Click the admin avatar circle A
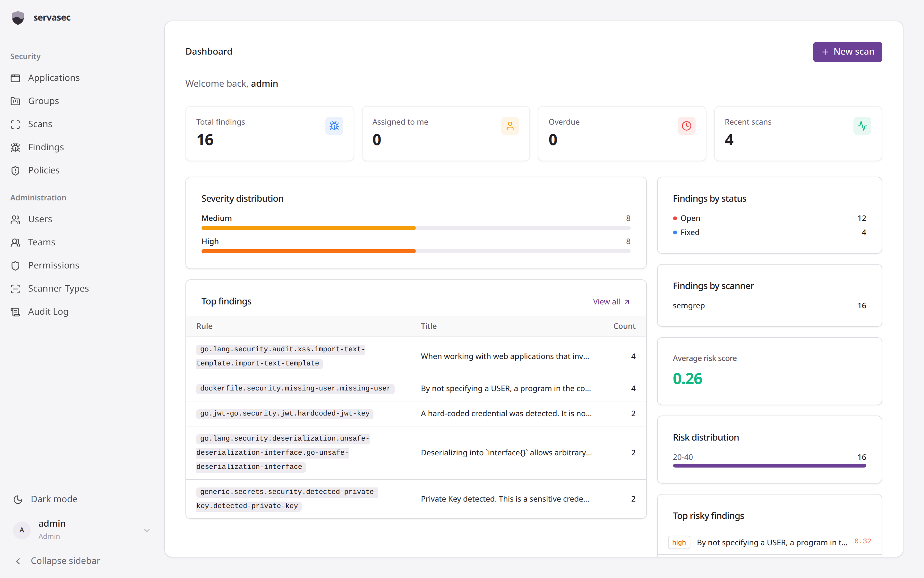Image resolution: width=924 pixels, height=578 pixels. click(22, 530)
